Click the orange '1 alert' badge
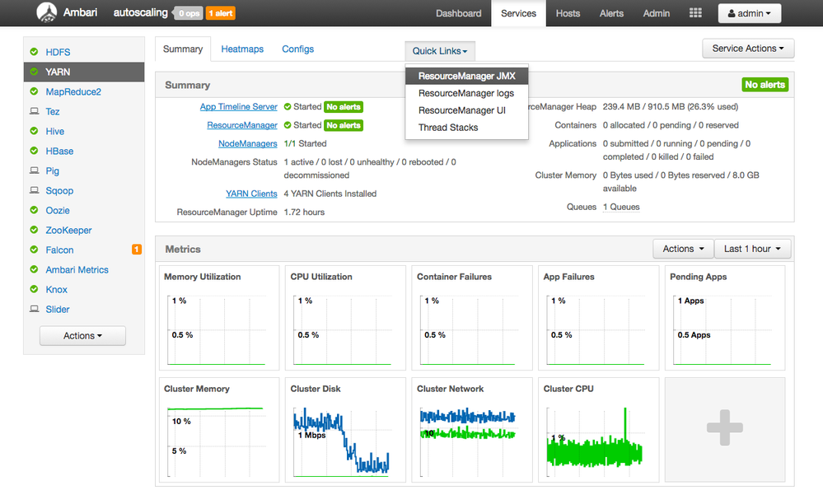The image size is (823, 504). pyautogui.click(x=220, y=14)
